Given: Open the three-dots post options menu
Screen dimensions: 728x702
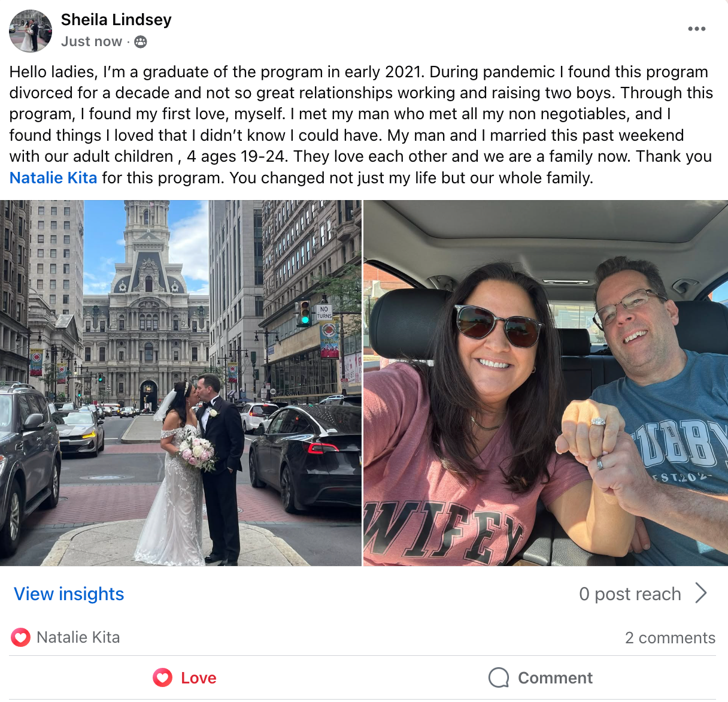Looking at the screenshot, I should tap(696, 29).
